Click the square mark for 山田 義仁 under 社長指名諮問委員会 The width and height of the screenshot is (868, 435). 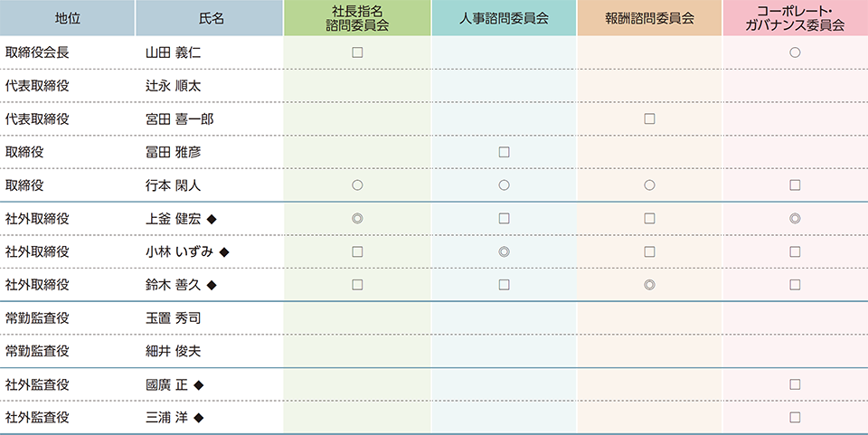pyautogui.click(x=357, y=52)
